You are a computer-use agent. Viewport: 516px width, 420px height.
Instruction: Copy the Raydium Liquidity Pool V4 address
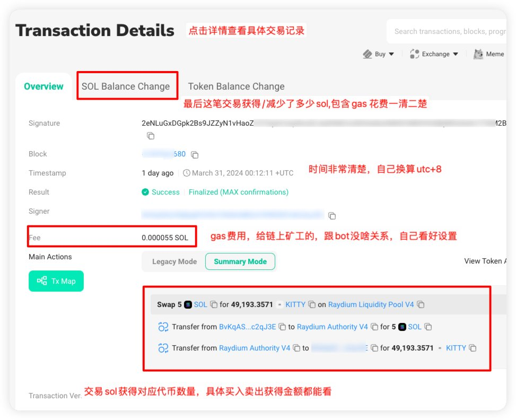pyautogui.click(x=421, y=305)
